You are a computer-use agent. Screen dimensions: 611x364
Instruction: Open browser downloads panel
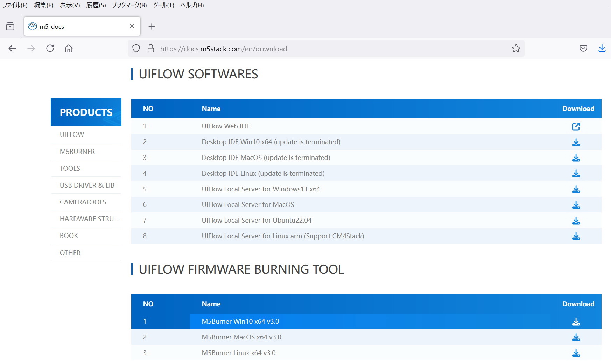pyautogui.click(x=602, y=48)
